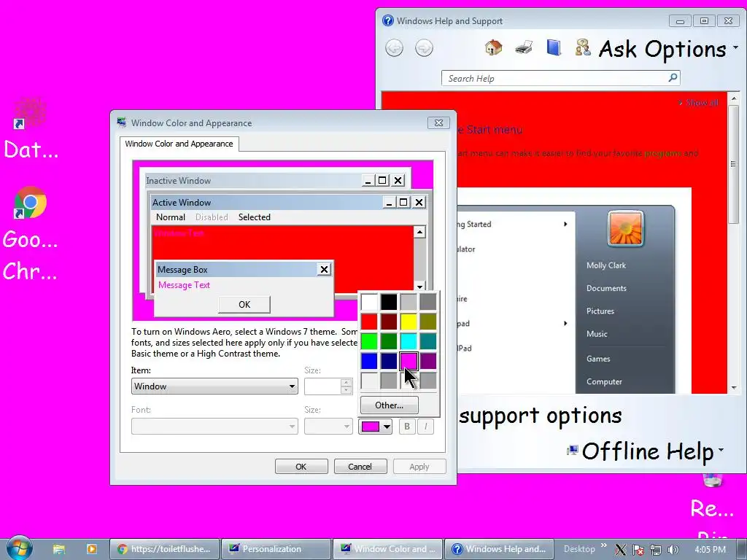This screenshot has width=747, height=560.
Task: Click OK in Window Color and Appearance dialog
Action: click(x=301, y=467)
